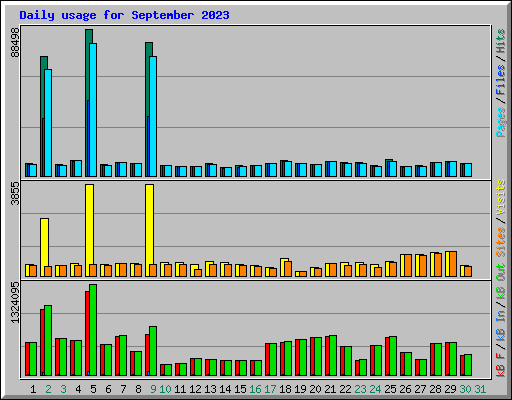Click the green kB Out bar for day 25

point(393,356)
